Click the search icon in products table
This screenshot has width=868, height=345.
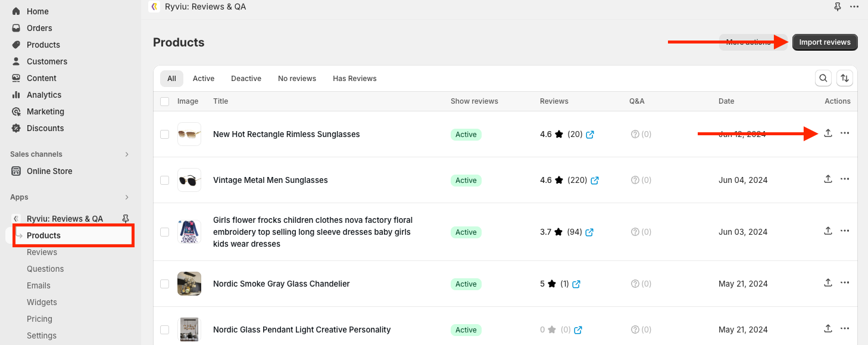[x=823, y=78]
